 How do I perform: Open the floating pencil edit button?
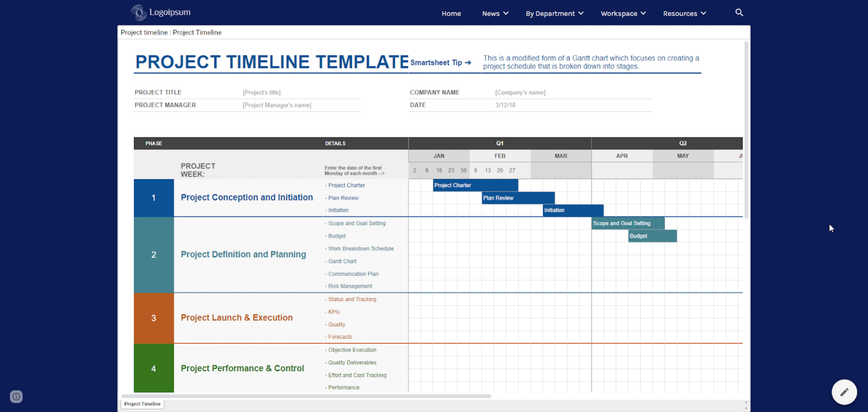[844, 392]
